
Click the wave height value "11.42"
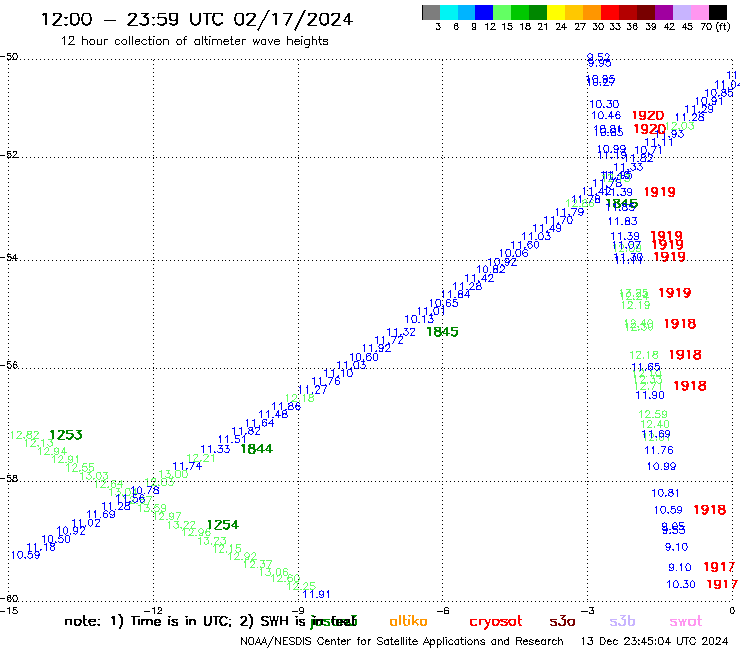tap(479, 278)
